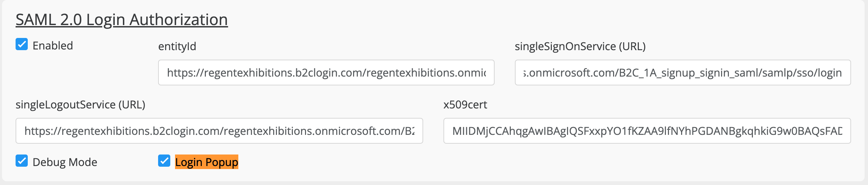868x185 pixels.
Task: Click the singleSignOnService (URL) label
Action: (580, 46)
